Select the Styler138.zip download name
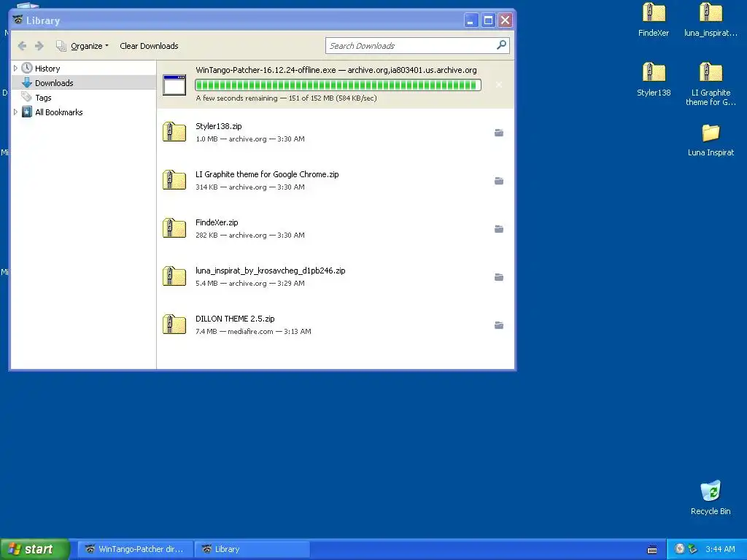This screenshot has height=560, width=747. click(219, 126)
